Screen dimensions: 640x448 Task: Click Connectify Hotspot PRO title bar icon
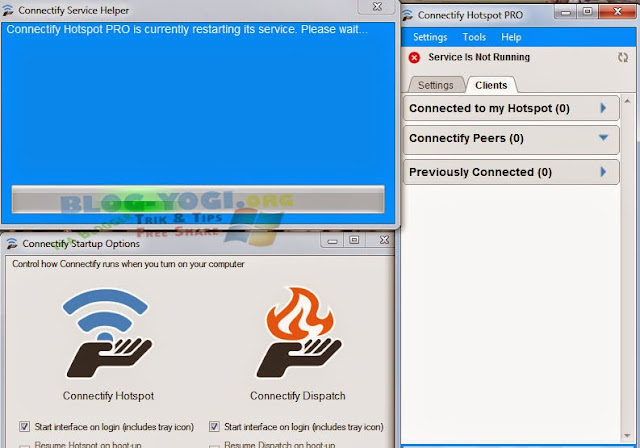[x=407, y=16]
